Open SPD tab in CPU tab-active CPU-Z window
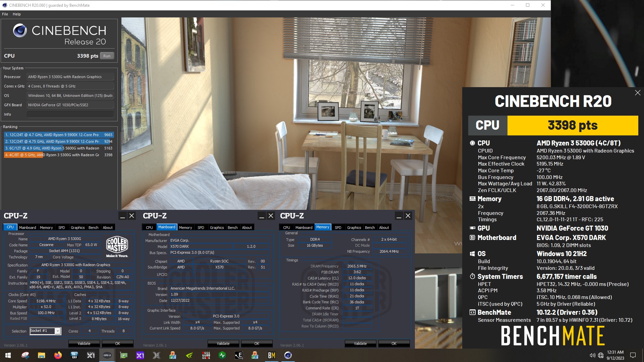The width and height of the screenshot is (644, 362). point(62,228)
